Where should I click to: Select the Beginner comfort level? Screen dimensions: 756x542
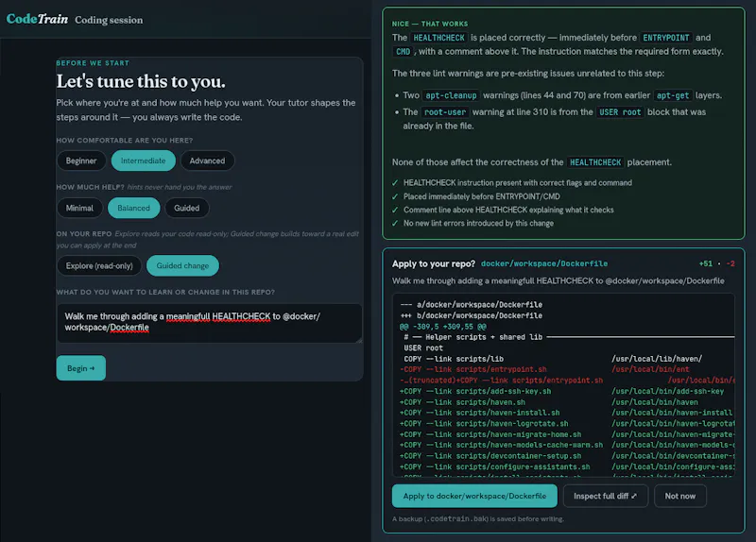[81, 161]
